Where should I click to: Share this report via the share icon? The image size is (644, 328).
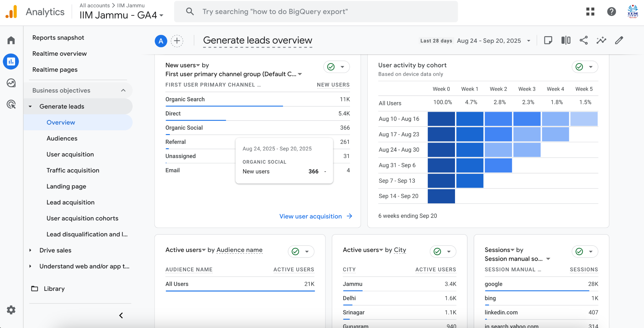[584, 40]
